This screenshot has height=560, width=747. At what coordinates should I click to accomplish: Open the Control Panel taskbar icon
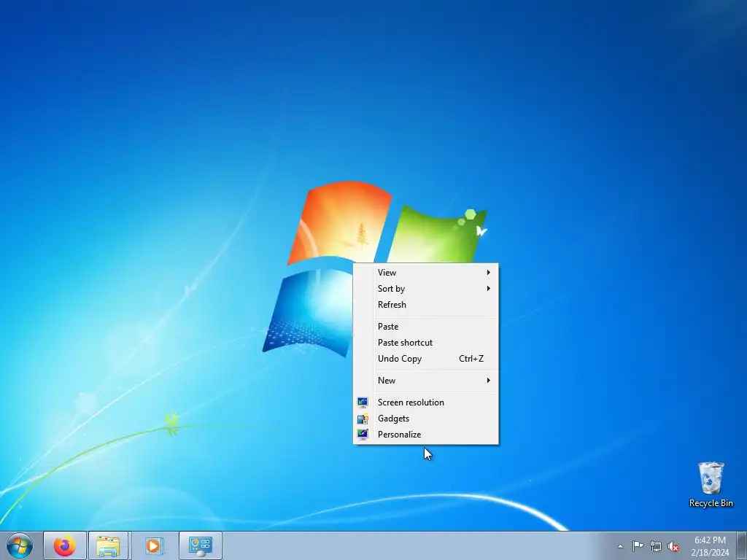click(x=200, y=545)
